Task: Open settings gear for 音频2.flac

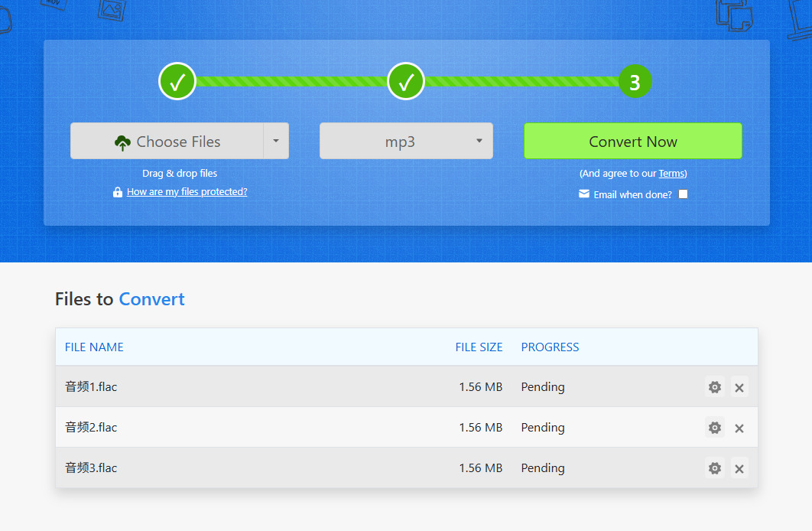Action: click(715, 428)
